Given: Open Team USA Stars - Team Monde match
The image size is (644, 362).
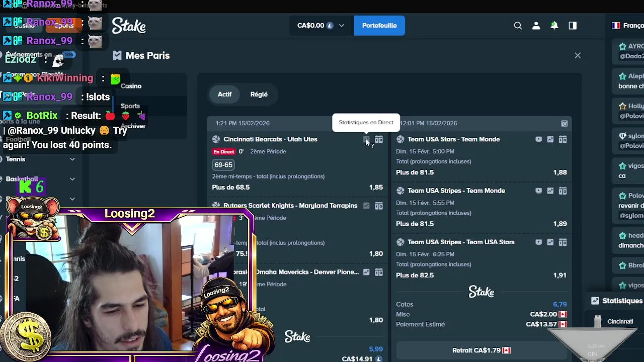Looking at the screenshot, I should point(453,139).
